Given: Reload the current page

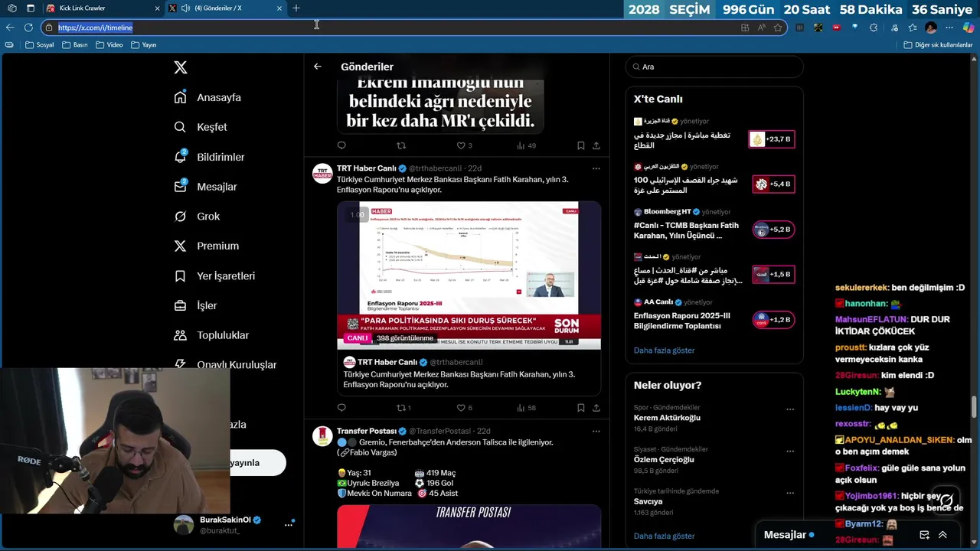Looking at the screenshot, I should [28, 28].
